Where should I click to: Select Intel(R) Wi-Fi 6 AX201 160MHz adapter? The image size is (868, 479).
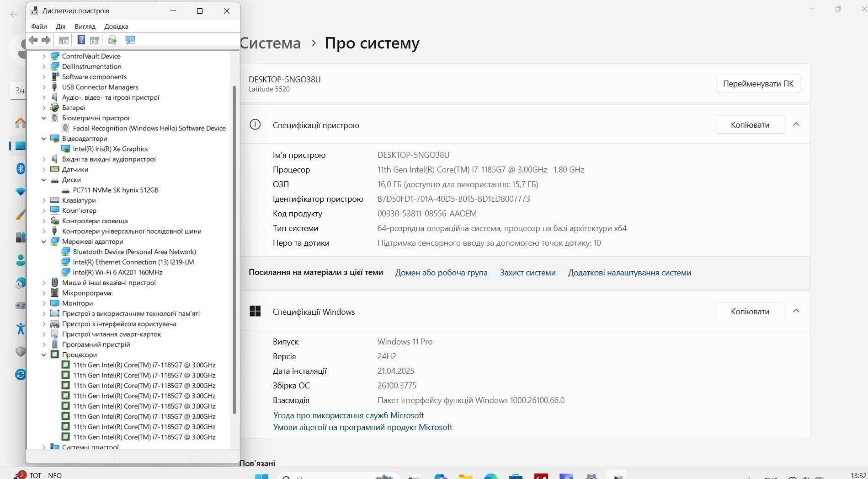coord(117,273)
